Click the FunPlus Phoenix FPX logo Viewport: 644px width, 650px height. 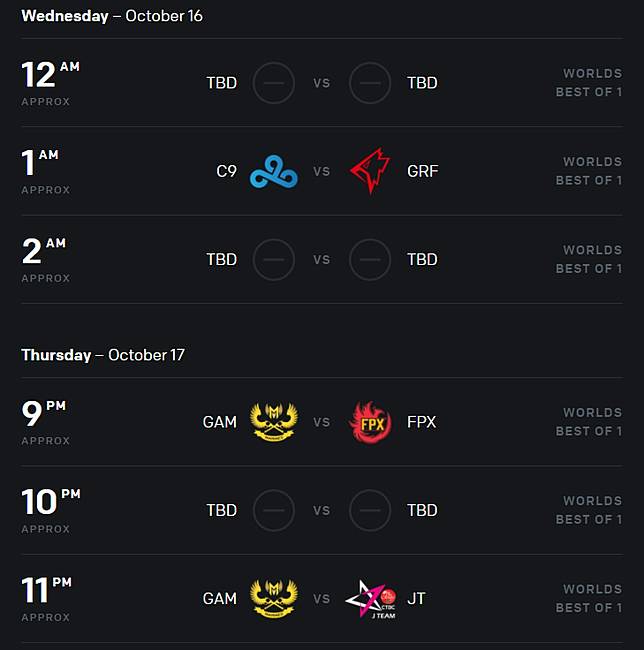coord(370,422)
